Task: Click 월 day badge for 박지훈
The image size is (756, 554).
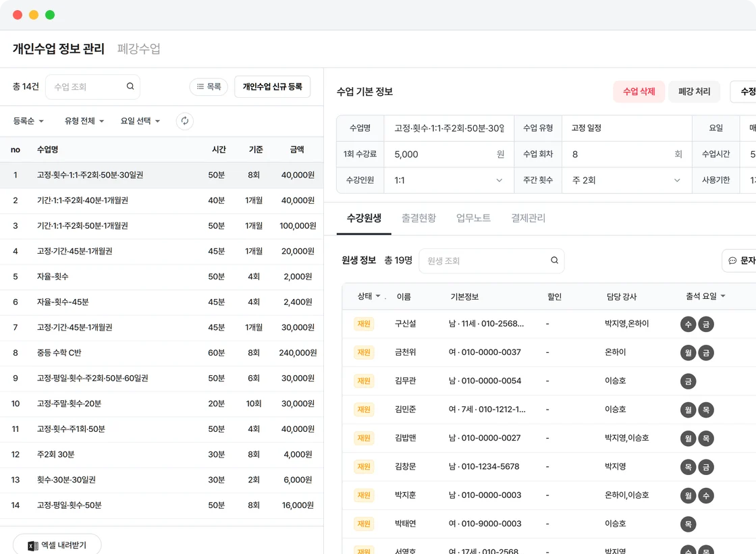Action: tap(688, 496)
